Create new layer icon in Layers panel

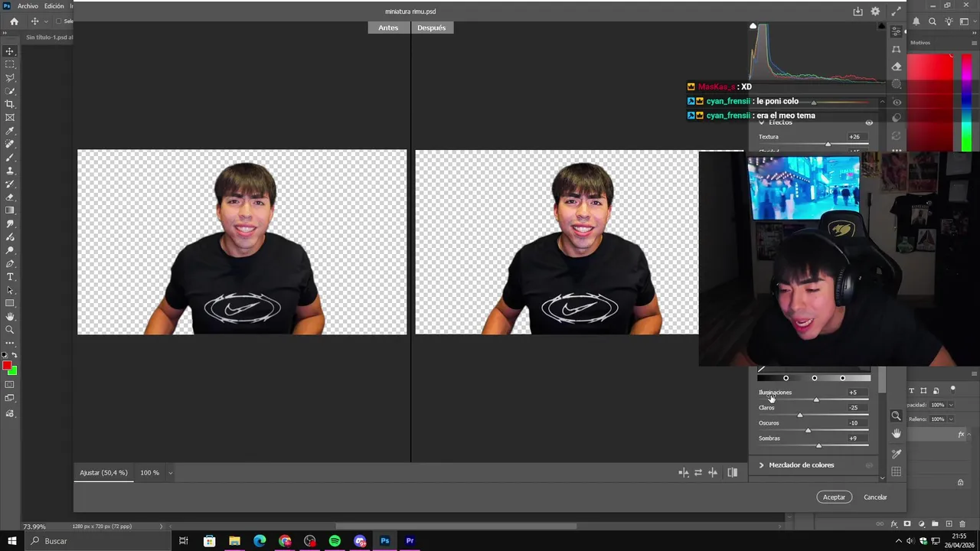click(949, 524)
